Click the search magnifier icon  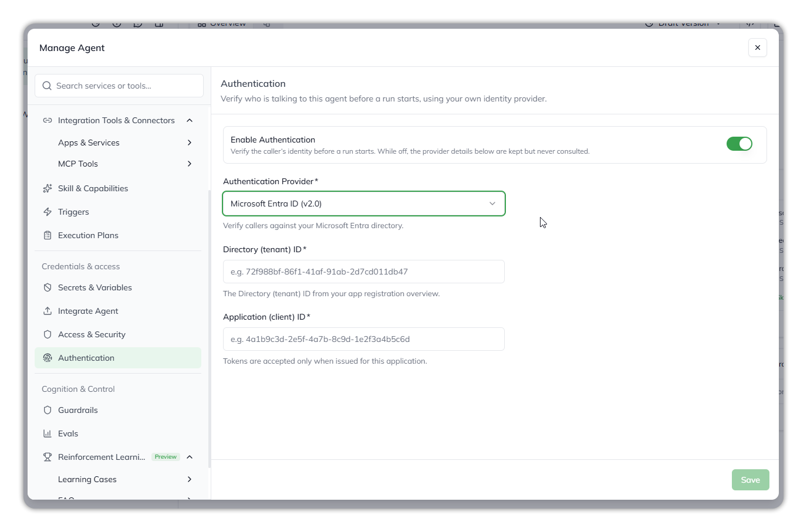click(47, 86)
